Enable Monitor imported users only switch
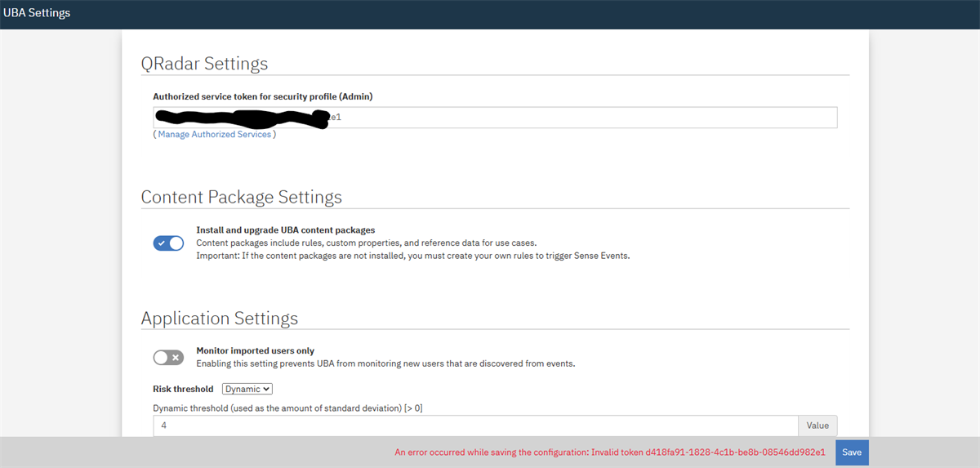The width and height of the screenshot is (980, 468). 168,357
